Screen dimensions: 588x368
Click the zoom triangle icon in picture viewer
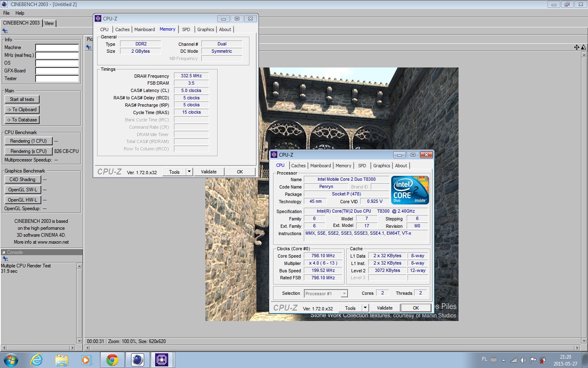(x=584, y=47)
